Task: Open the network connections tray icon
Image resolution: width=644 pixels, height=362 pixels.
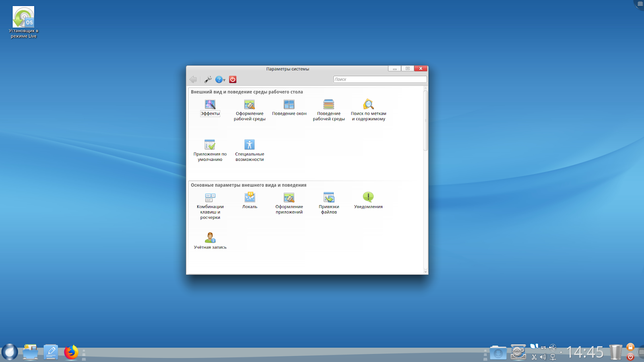Action: point(553,357)
